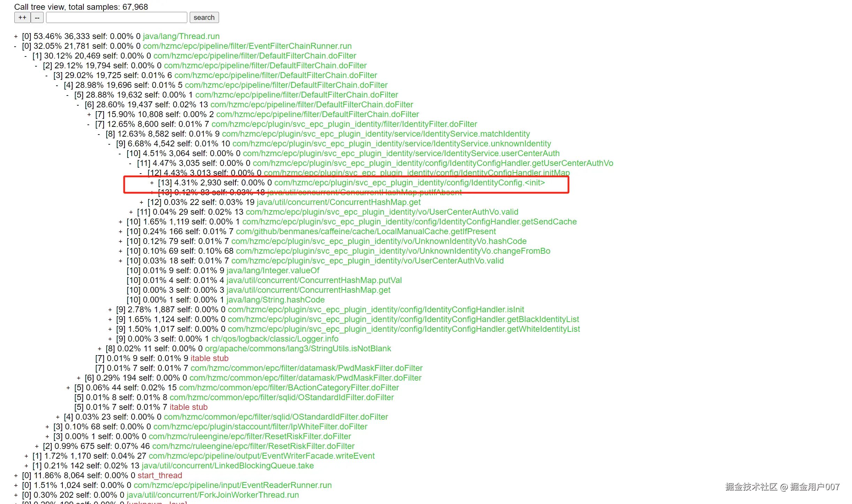852x504 pixels.
Task: Click the ++ expand all button
Action: pos(22,17)
